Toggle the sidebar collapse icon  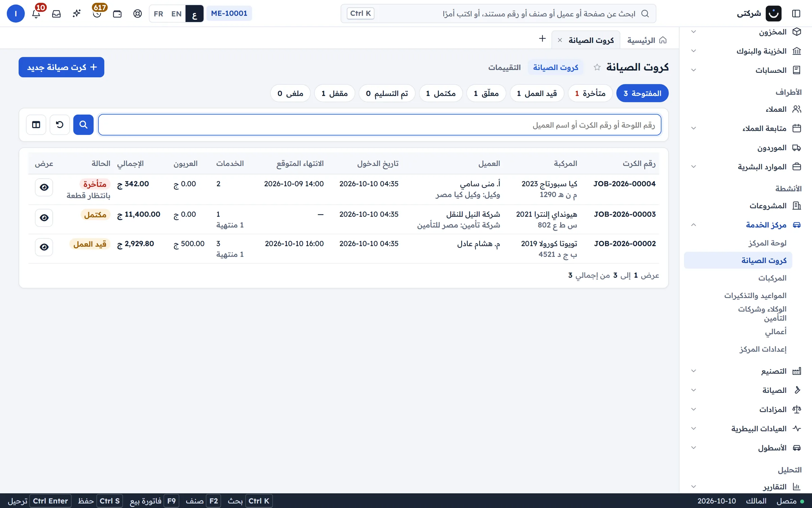pos(796,14)
